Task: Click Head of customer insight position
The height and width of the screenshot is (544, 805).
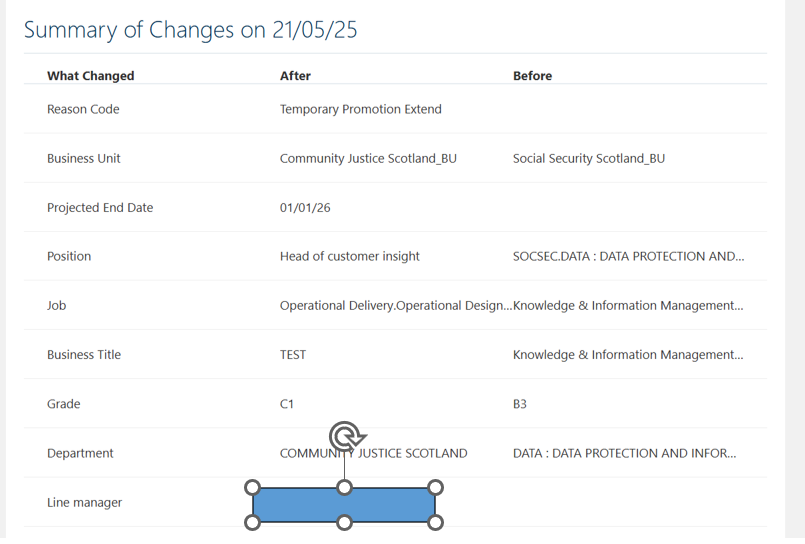Action: [x=350, y=256]
